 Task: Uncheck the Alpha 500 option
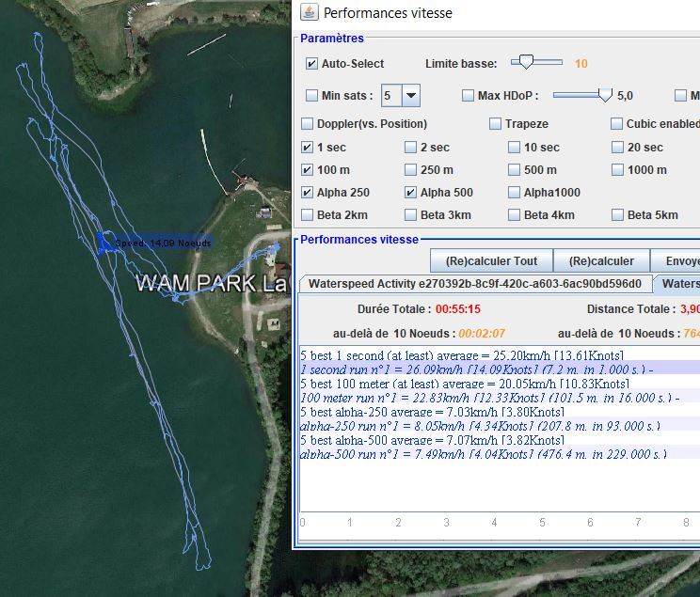[410, 193]
